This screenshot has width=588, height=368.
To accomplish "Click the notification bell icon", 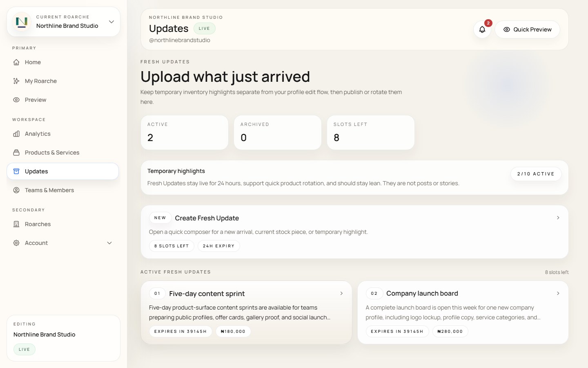I will pos(482,29).
